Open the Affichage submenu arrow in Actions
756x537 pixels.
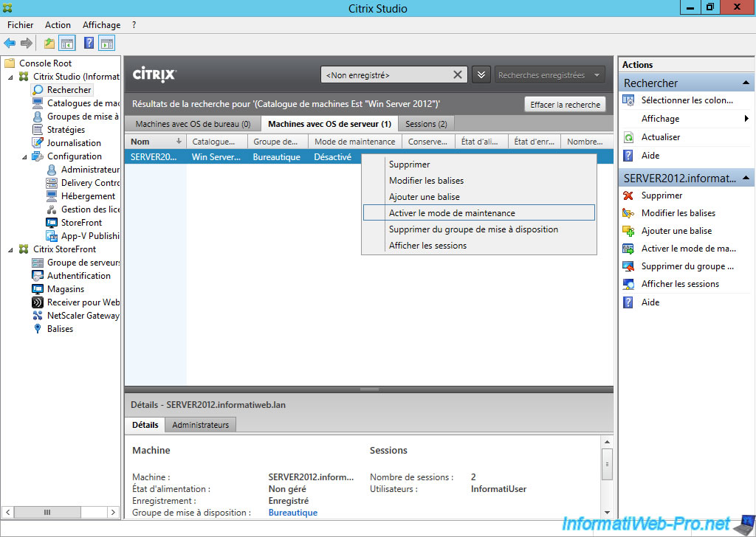[x=746, y=119]
